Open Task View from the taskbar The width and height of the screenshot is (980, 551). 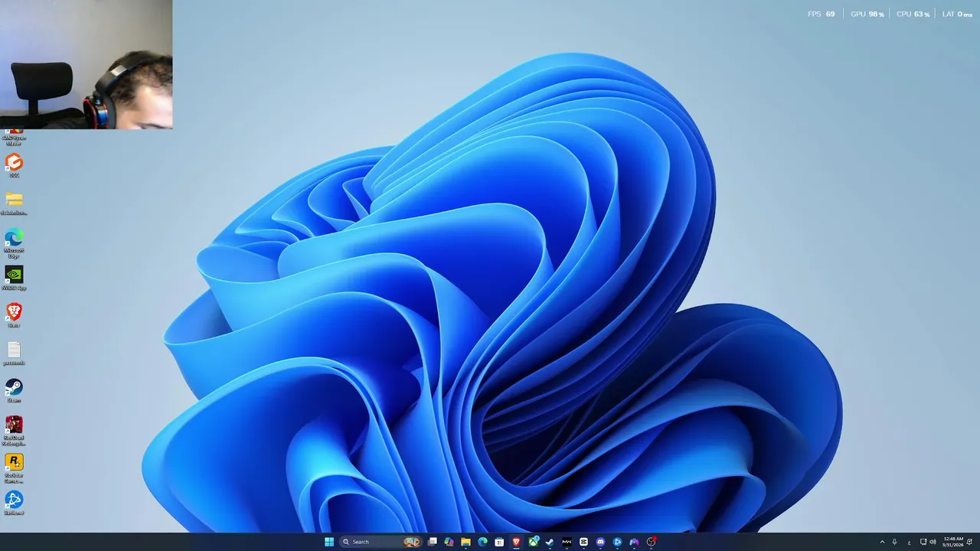(x=432, y=542)
